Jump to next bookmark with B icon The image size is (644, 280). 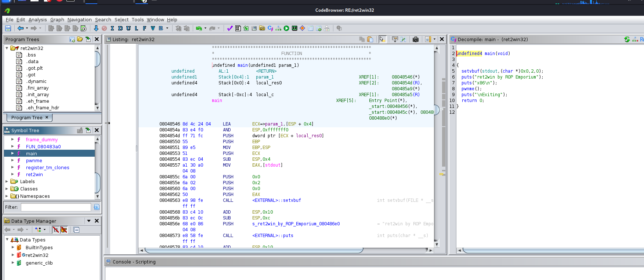pyautogui.click(x=161, y=28)
